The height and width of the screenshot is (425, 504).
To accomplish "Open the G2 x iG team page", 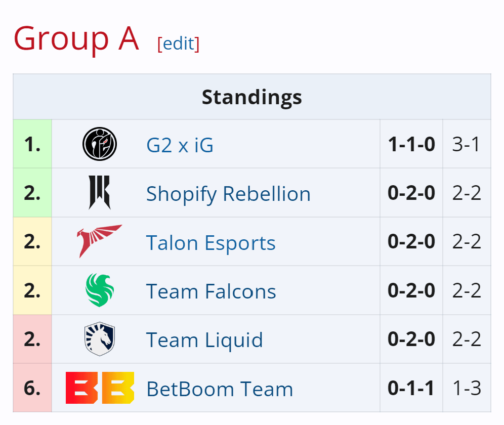I will 180,145.
